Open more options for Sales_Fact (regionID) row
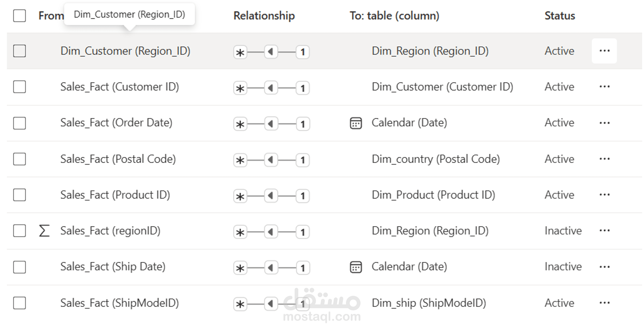The width and height of the screenshot is (644, 330). (604, 231)
